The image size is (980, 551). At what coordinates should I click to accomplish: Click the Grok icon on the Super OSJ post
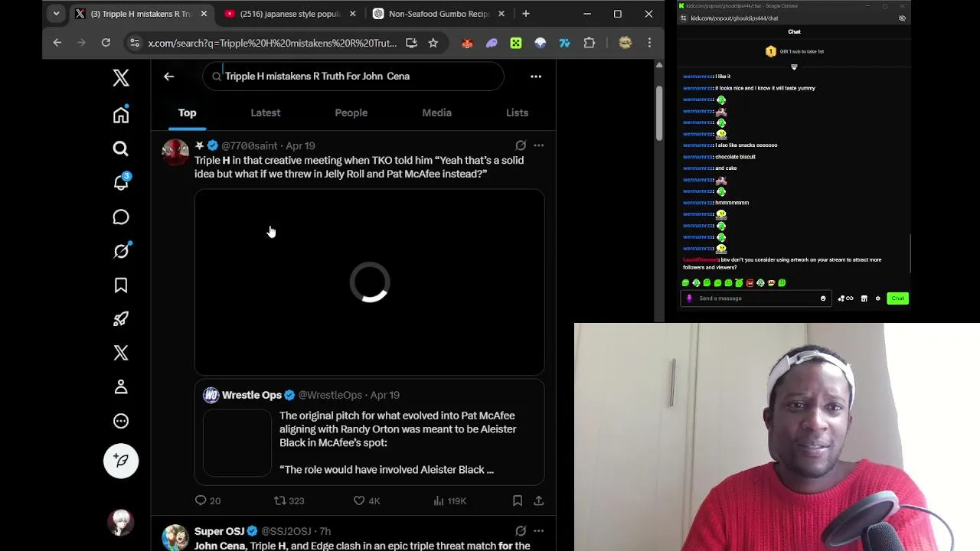[521, 531]
